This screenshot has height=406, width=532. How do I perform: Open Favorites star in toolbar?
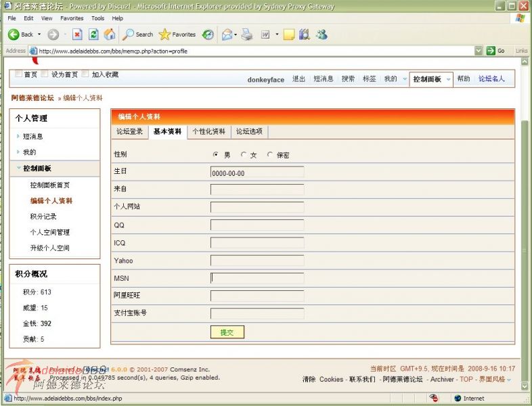pos(177,35)
